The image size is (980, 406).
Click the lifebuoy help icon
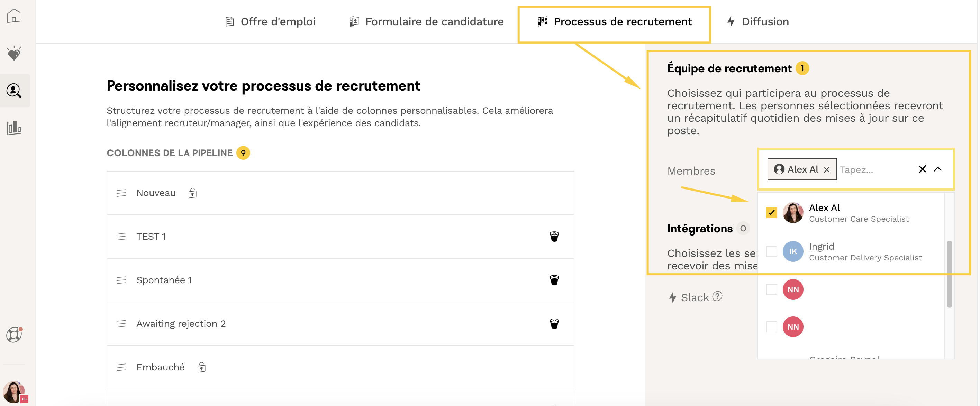pyautogui.click(x=14, y=334)
